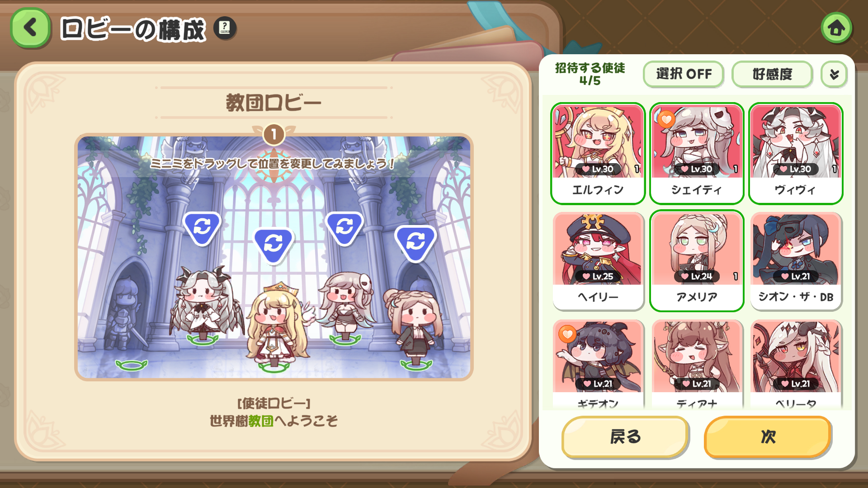Select the ヘイリー apostle card
The height and width of the screenshot is (488, 868).
(598, 261)
